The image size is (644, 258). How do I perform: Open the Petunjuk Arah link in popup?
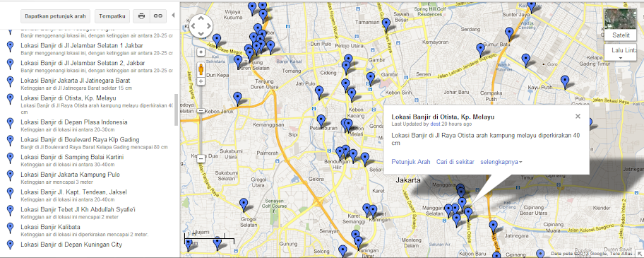coord(411,162)
